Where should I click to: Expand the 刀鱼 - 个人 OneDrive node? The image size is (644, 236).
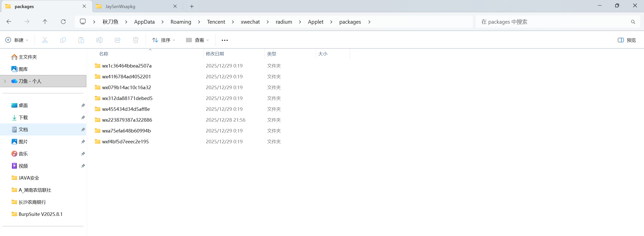point(5,81)
